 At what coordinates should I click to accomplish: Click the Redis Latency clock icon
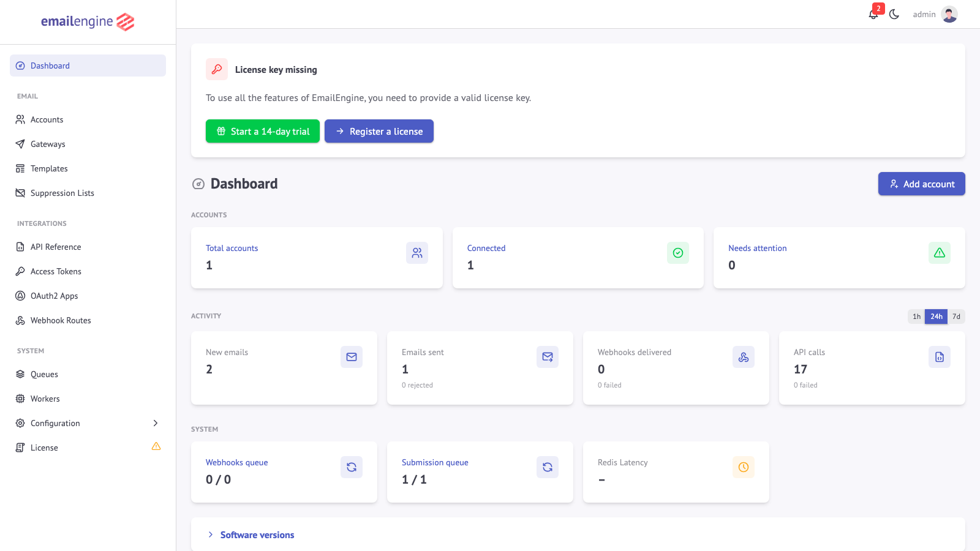(744, 467)
